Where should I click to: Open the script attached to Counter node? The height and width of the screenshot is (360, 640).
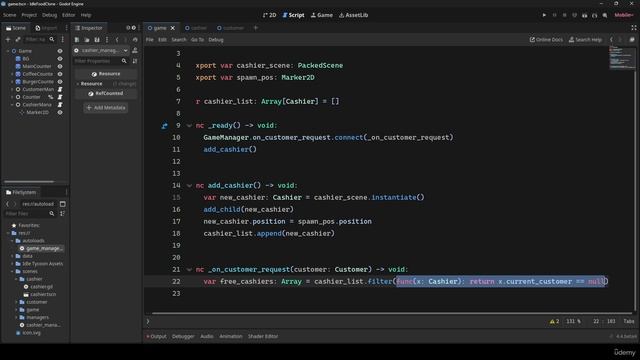tap(60, 97)
